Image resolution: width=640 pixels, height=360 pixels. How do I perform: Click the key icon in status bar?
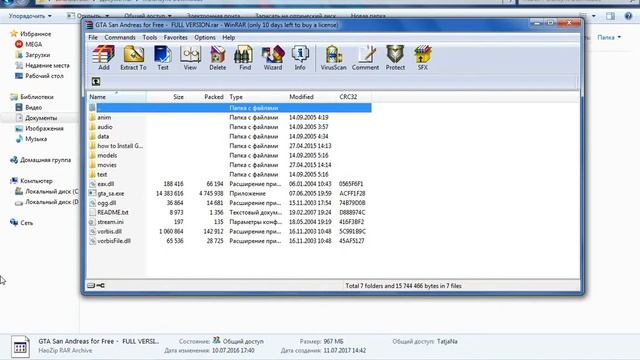[101, 286]
